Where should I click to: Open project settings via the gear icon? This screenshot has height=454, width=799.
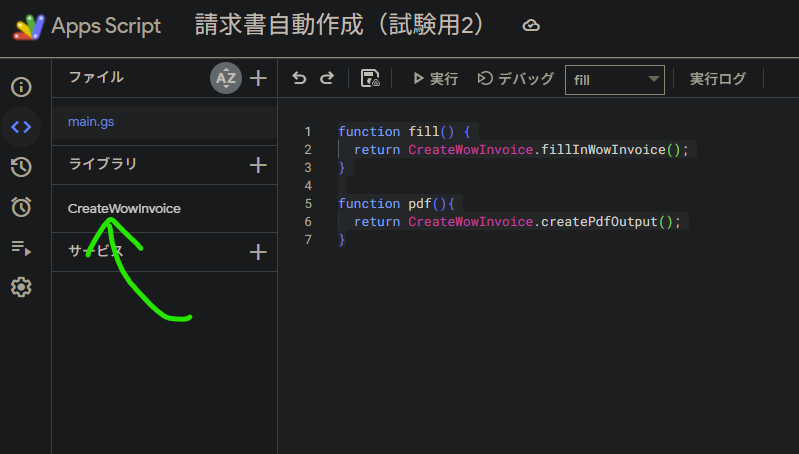click(x=21, y=287)
